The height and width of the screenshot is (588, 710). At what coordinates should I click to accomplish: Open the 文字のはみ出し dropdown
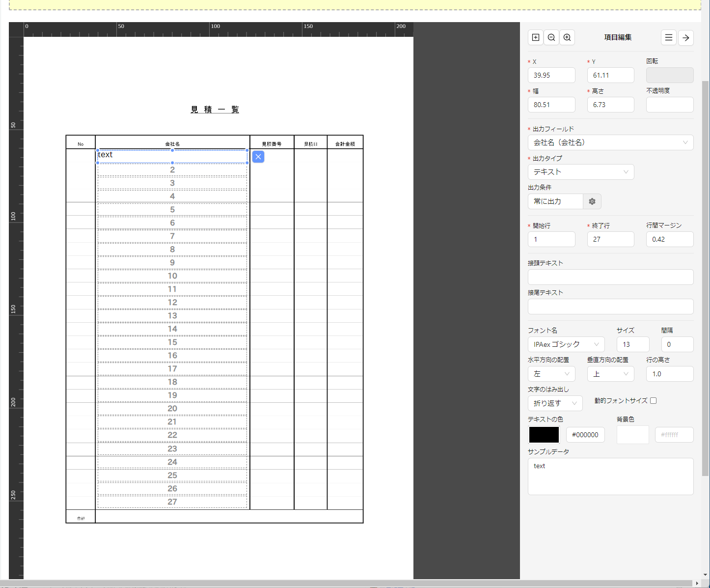click(555, 403)
